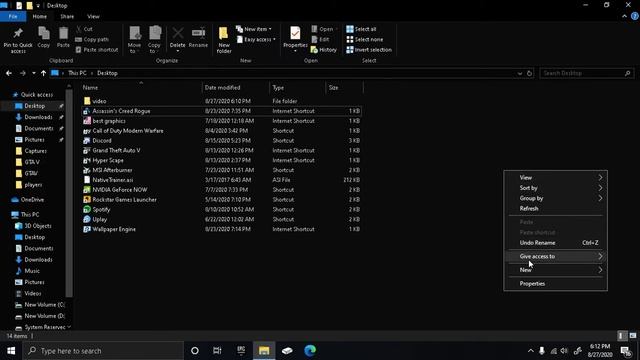Click Copy path in ribbon
The height and width of the screenshot is (360, 640).
coord(92,39)
